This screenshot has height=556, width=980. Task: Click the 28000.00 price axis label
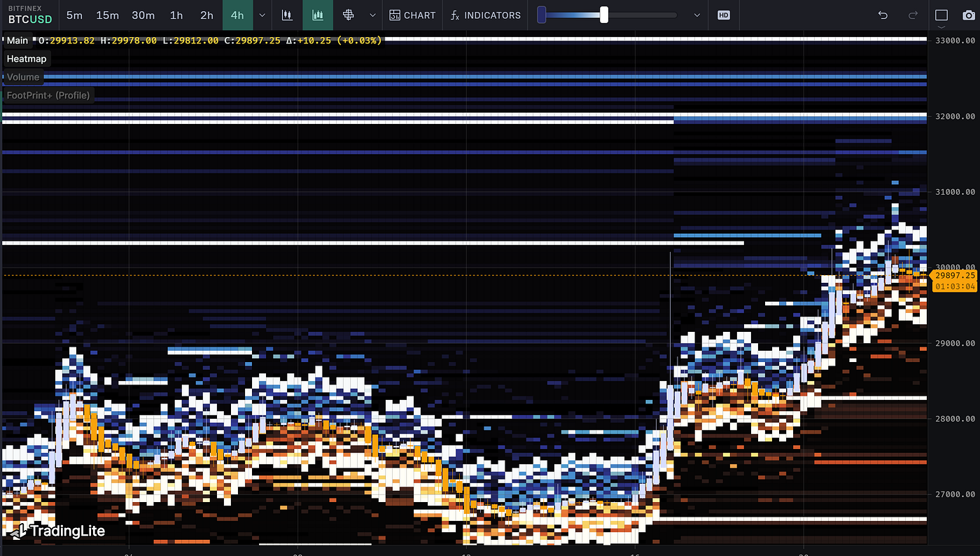[x=955, y=419]
